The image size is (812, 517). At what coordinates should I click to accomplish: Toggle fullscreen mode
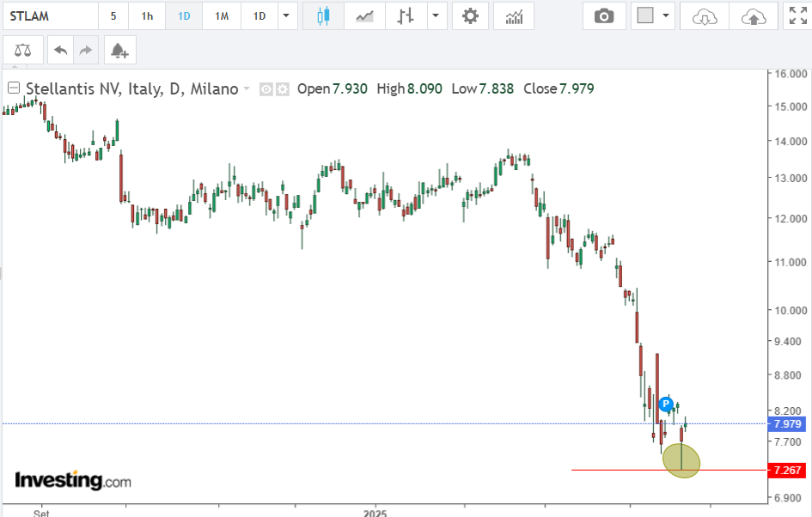[797, 16]
